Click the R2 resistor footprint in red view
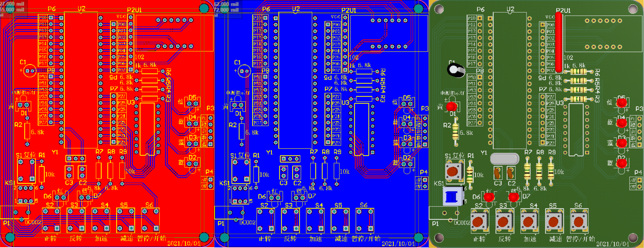This screenshot has height=248, width=644. pyautogui.click(x=27, y=131)
